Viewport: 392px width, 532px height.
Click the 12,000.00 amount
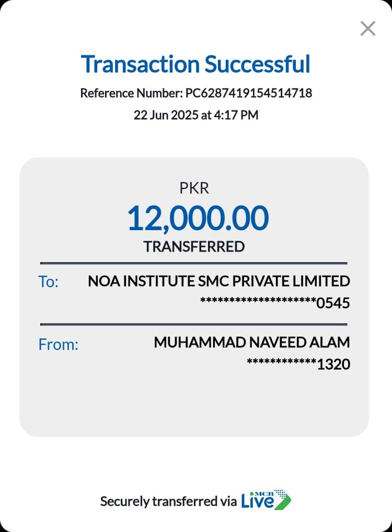tap(198, 218)
